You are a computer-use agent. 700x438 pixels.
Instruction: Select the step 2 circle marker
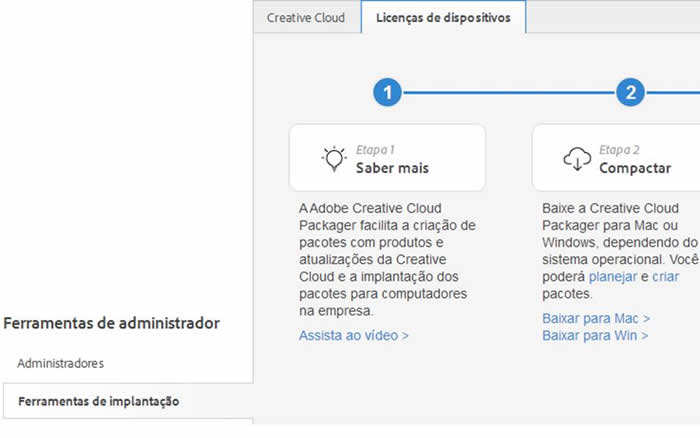click(x=630, y=93)
